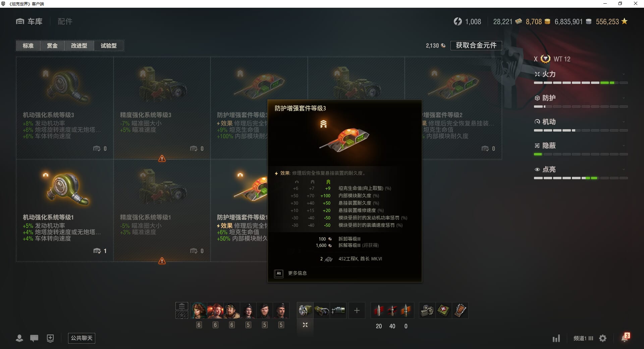Open the 公共聊天 public chat button
The width and height of the screenshot is (644, 349).
[x=82, y=338]
